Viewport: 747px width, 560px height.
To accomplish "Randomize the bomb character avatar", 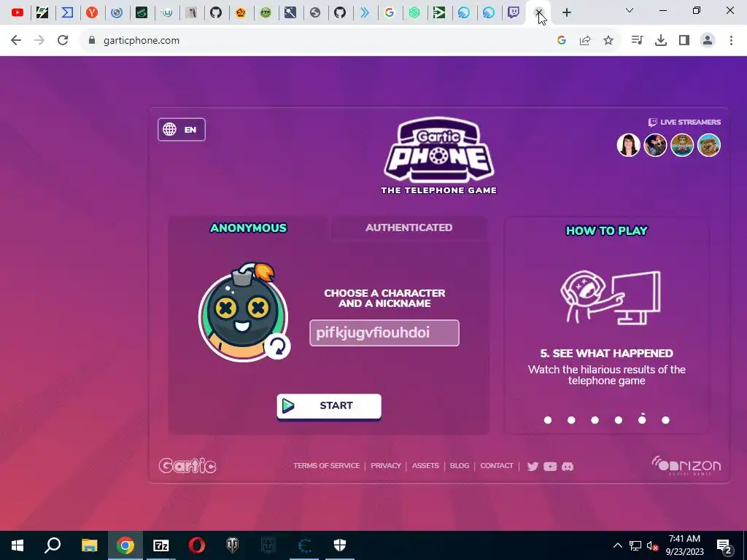I will click(x=276, y=346).
